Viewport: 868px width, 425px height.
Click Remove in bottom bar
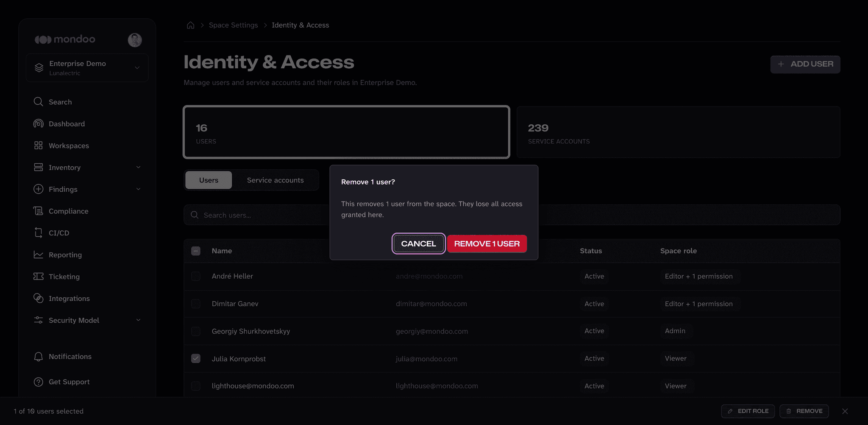804,411
